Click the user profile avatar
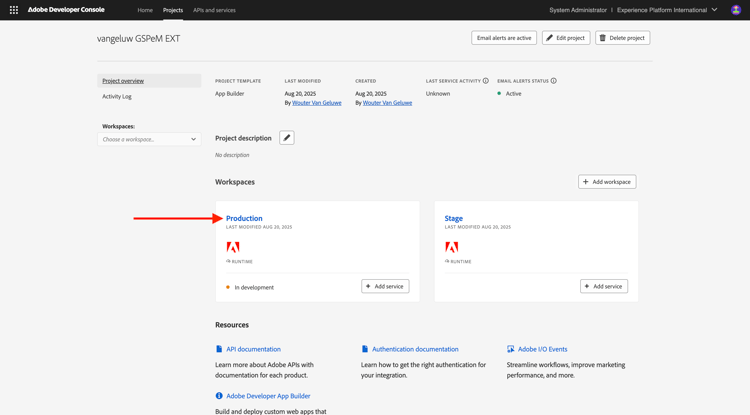The image size is (750, 415). (736, 10)
